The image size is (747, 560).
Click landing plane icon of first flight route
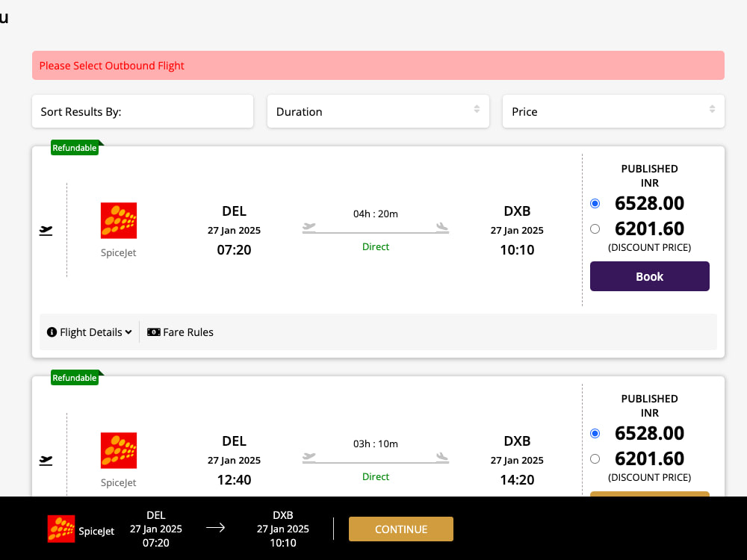click(x=442, y=227)
